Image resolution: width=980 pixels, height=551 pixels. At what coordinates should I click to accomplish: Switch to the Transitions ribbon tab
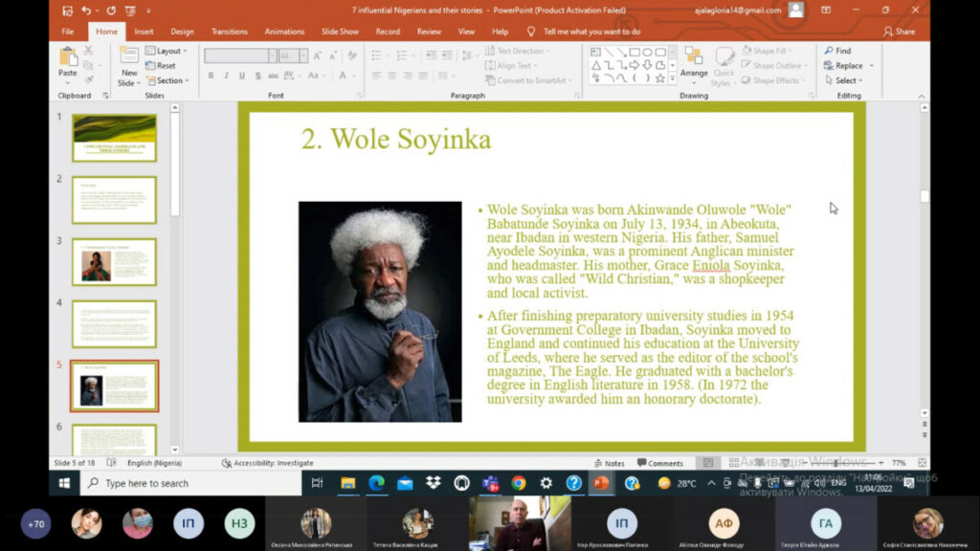pos(229,32)
